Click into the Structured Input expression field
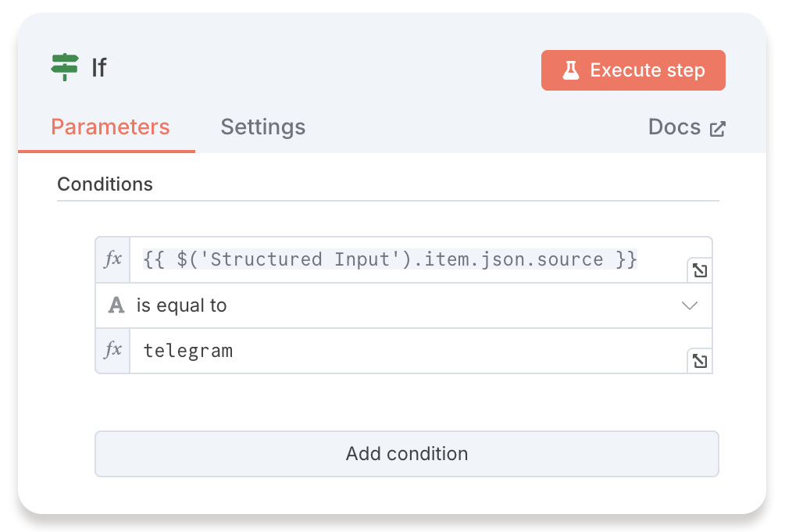785x532 pixels. (391, 259)
